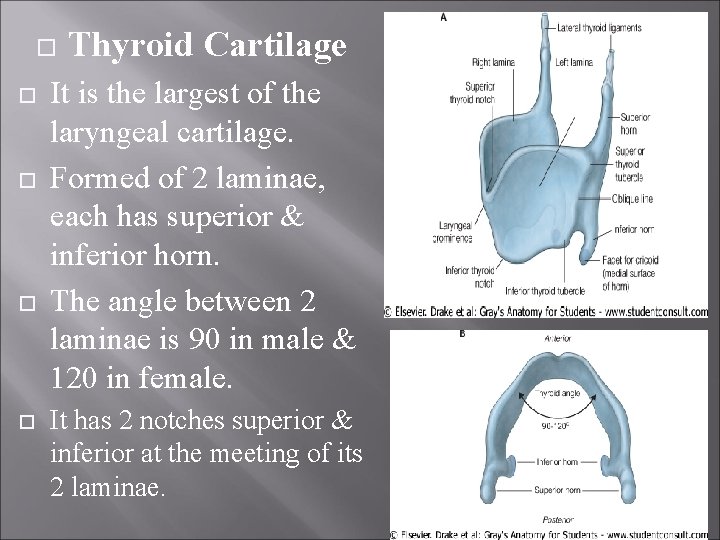Click the figure letter 'B' marker

point(462,334)
